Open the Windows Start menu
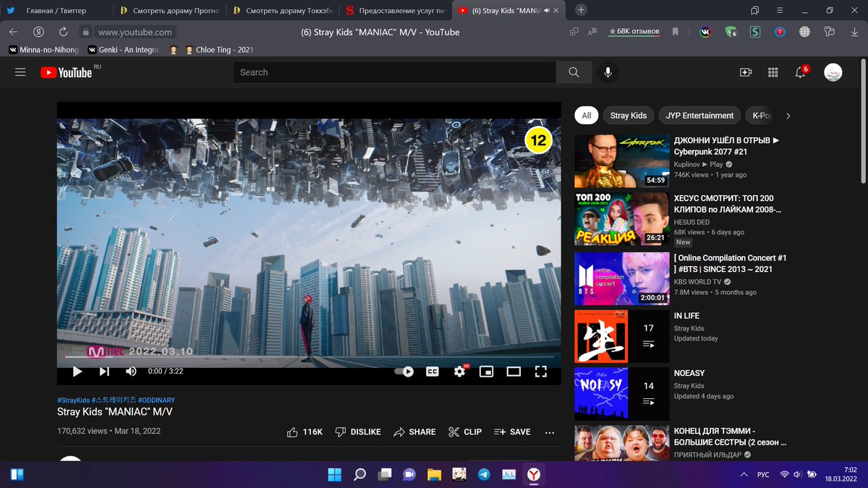This screenshot has width=868, height=488. [335, 474]
